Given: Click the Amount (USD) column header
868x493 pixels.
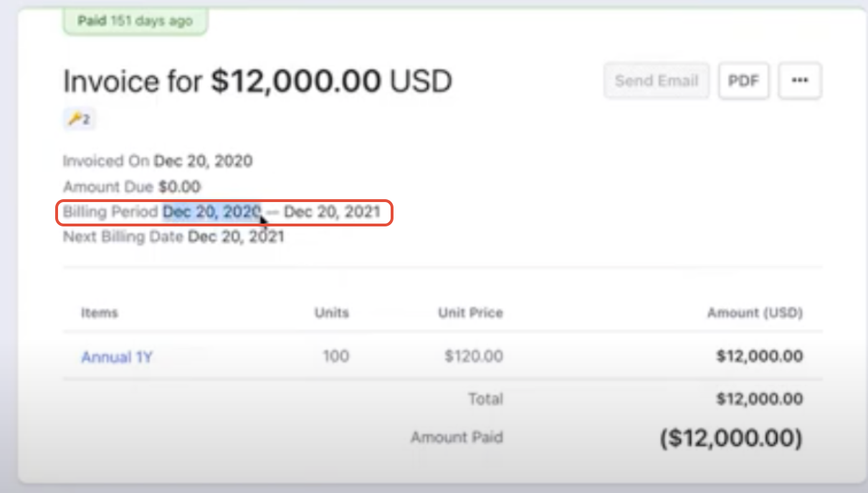Looking at the screenshot, I should 755,313.
